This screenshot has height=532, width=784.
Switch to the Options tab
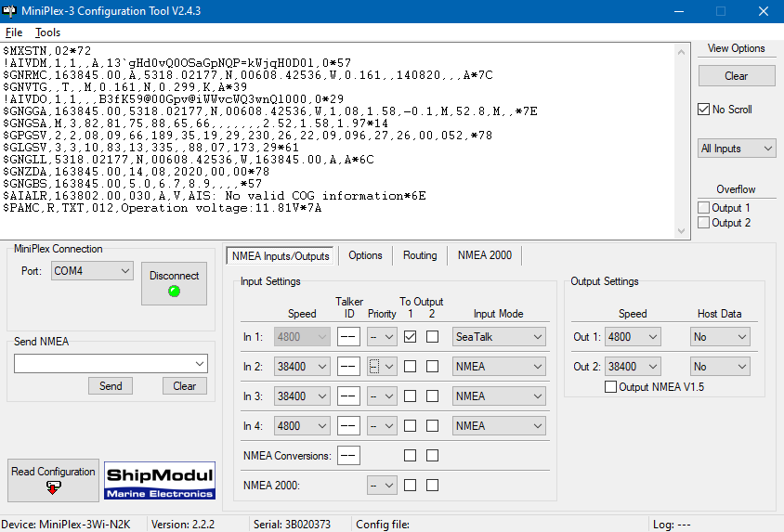(x=365, y=255)
